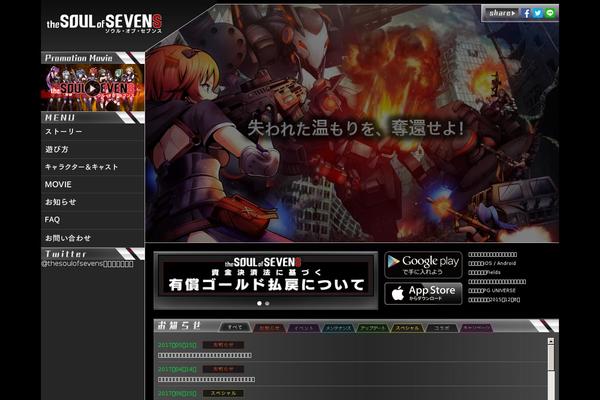Share the page on Twitter
Viewport: 600px width, 400px height.
pyautogui.click(x=538, y=13)
